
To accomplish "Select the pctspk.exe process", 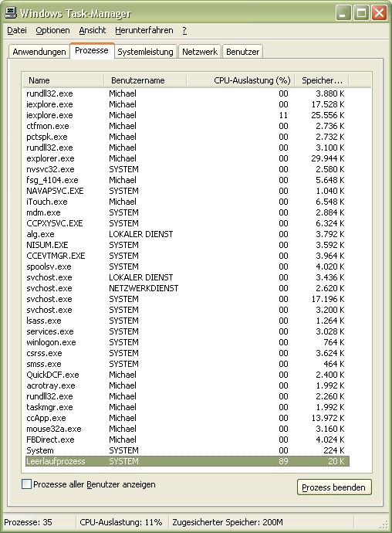I will click(x=188, y=137).
